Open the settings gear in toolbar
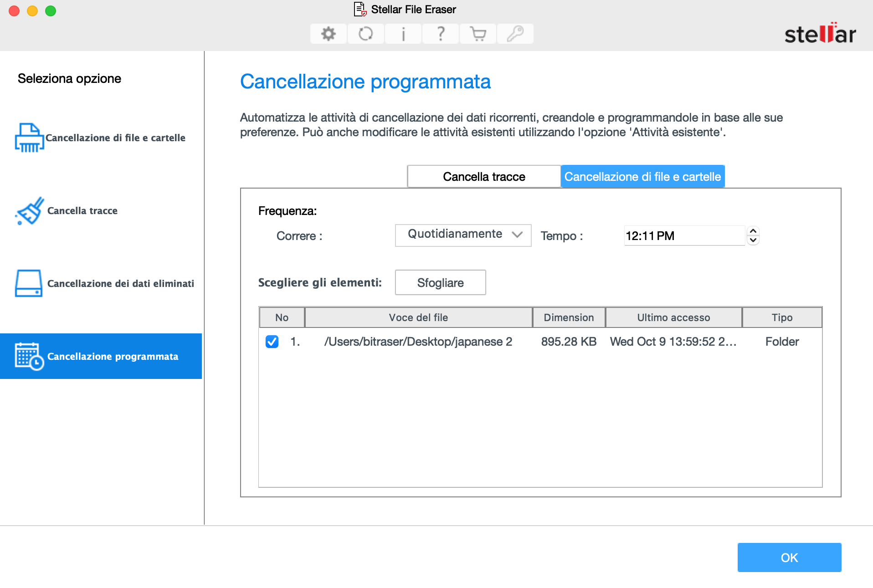Viewport: 873px width, 588px height. [x=328, y=34]
